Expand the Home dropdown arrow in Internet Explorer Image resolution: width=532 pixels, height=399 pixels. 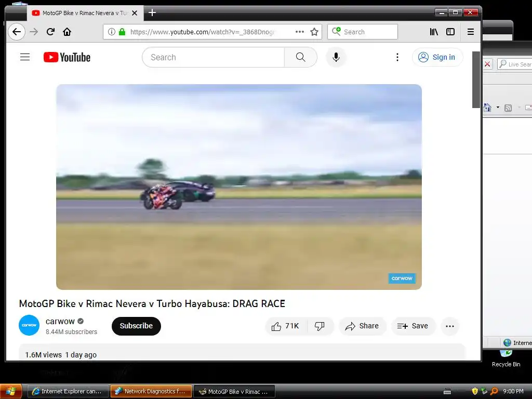498,108
